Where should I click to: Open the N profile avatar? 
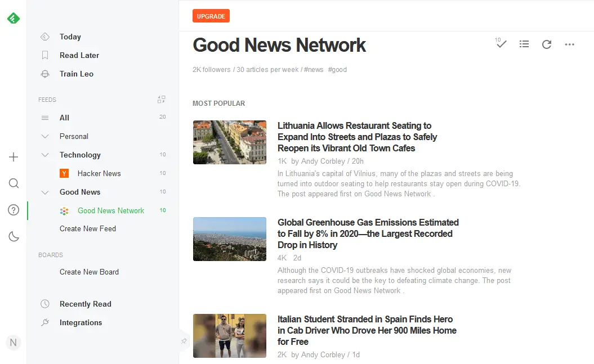(x=14, y=343)
